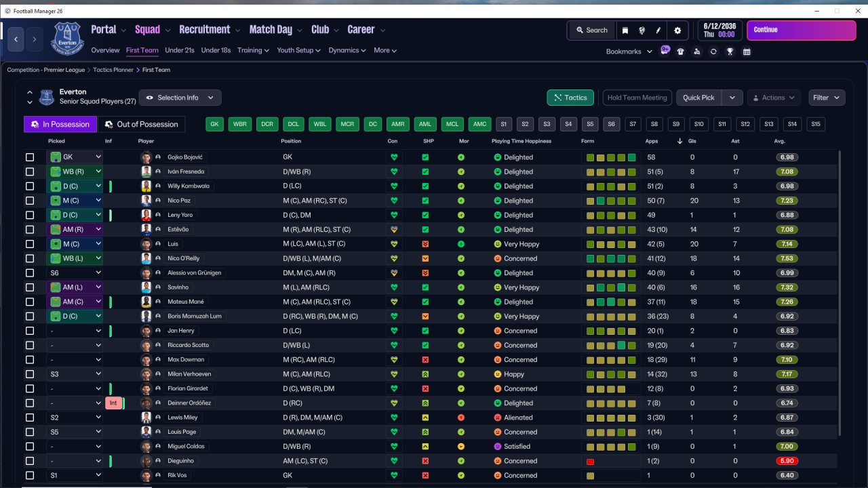Expand the Selection Info dropdown
Viewport: 868px width, 488px height.
coord(180,98)
